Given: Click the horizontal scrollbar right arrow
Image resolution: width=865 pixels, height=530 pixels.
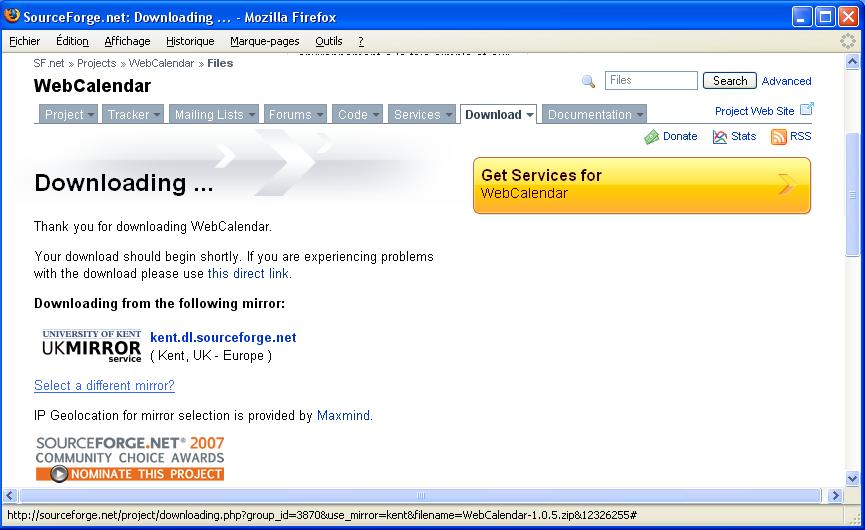Looking at the screenshot, I should click(x=835, y=495).
